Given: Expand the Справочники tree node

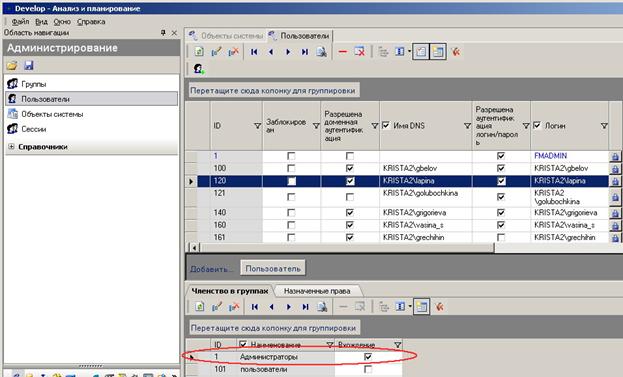Looking at the screenshot, I should tap(11, 147).
